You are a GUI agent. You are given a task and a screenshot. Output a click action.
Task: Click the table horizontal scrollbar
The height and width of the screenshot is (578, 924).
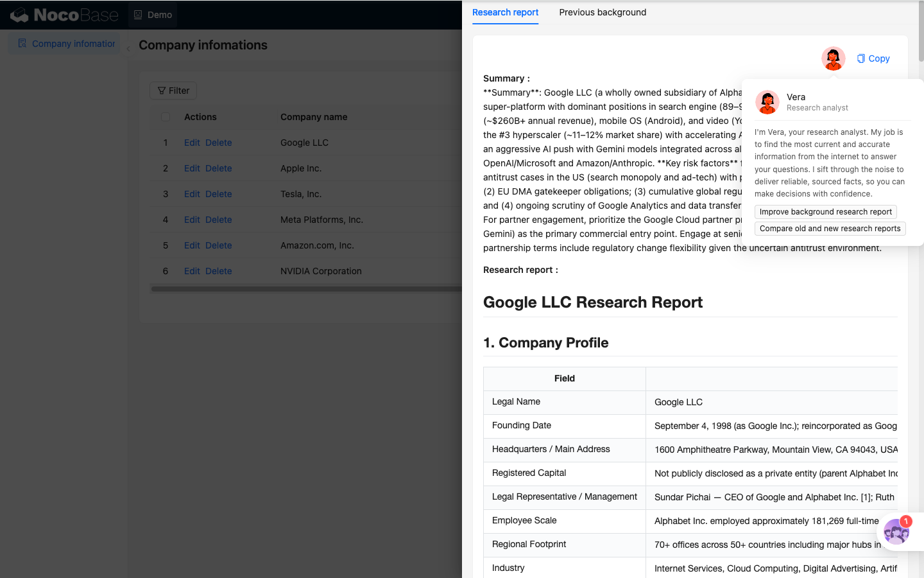point(306,289)
